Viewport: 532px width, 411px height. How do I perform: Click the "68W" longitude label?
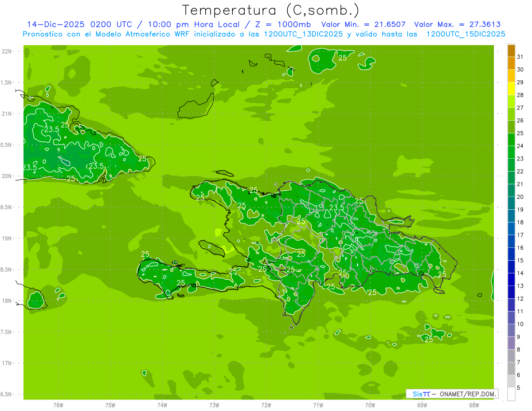coord(474,405)
